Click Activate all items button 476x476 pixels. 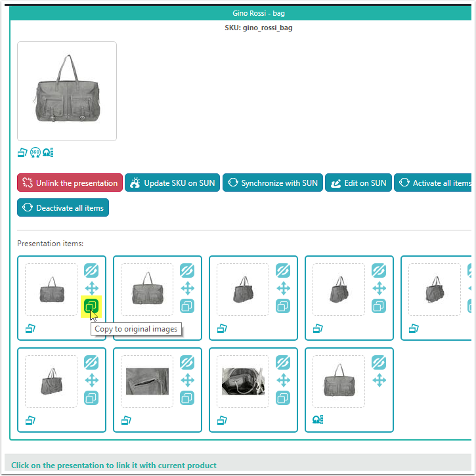tap(433, 183)
